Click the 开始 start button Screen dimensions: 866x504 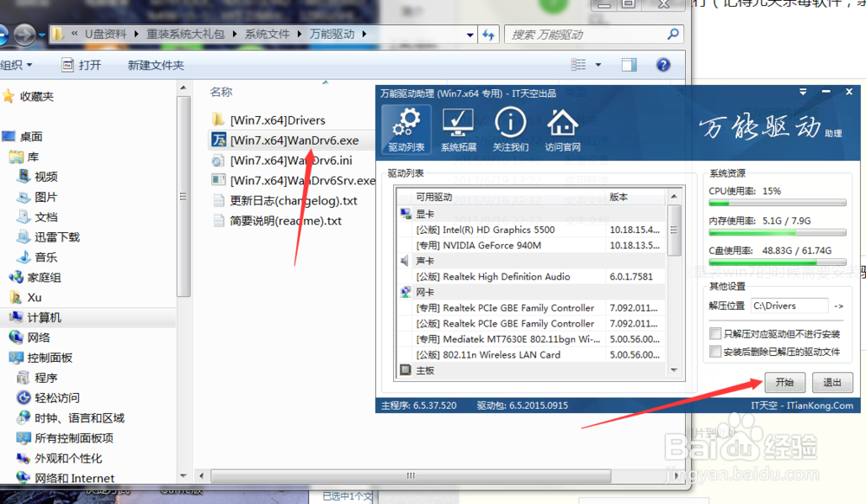785,383
